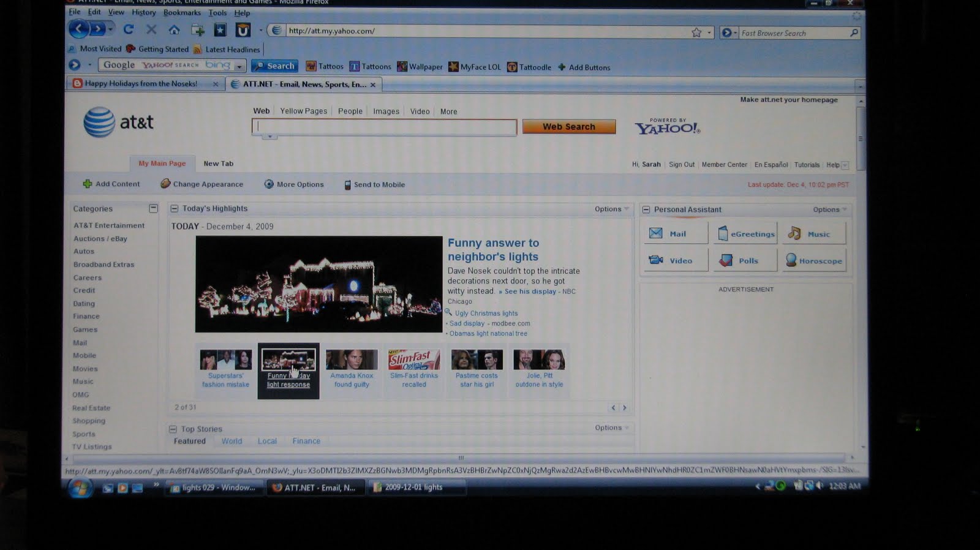Open the MyFace LOL toolbar button
Screen dimensions: 980x550
(474, 67)
